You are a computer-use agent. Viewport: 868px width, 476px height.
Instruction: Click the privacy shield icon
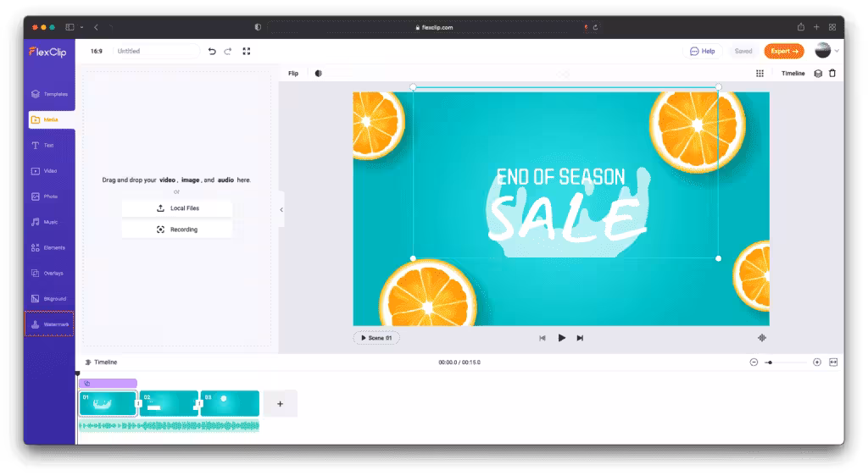(258, 27)
